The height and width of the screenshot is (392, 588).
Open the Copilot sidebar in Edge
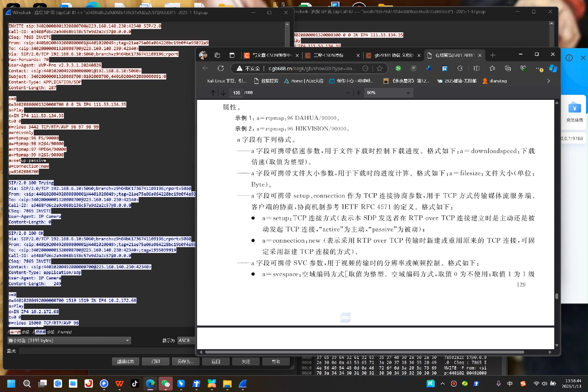[x=553, y=68]
